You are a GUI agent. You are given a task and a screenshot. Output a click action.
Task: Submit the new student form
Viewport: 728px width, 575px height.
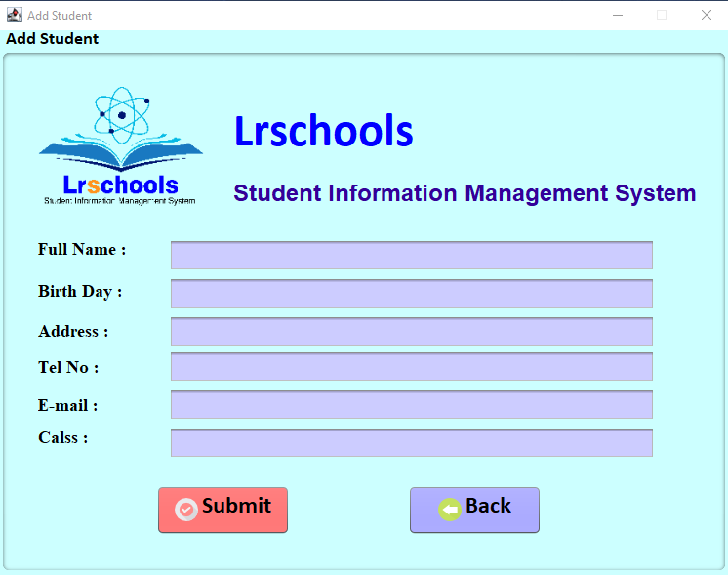click(x=222, y=510)
